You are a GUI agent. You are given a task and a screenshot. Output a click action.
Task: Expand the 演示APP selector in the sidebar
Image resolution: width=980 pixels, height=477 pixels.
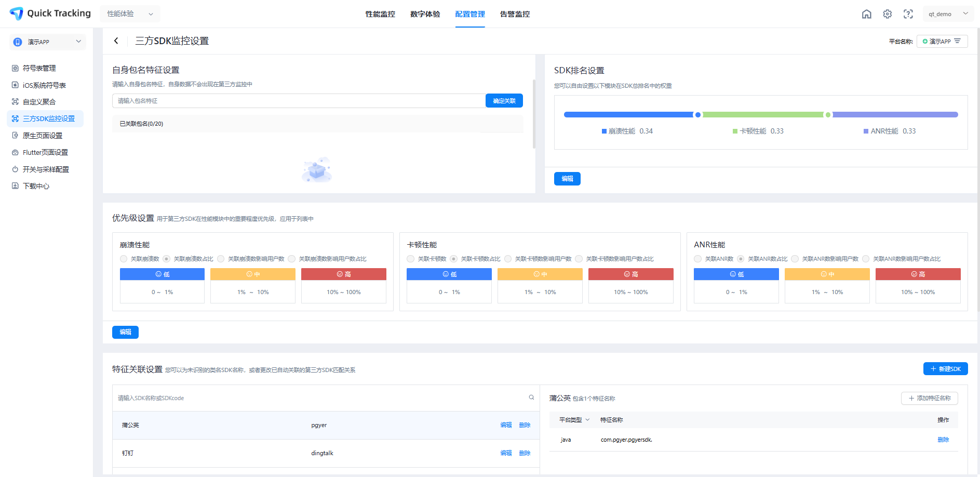(48, 42)
